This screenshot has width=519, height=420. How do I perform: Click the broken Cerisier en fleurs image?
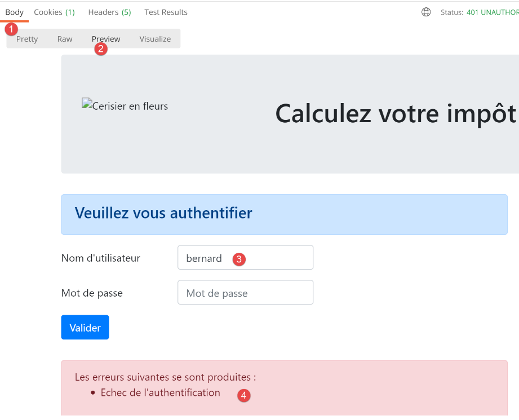tap(125, 106)
